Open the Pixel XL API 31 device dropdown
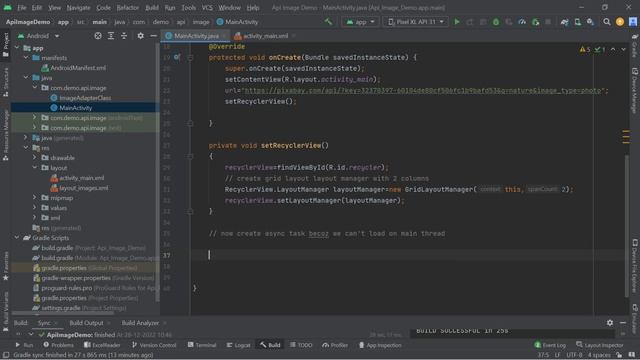The width and height of the screenshot is (640, 360). (416, 22)
